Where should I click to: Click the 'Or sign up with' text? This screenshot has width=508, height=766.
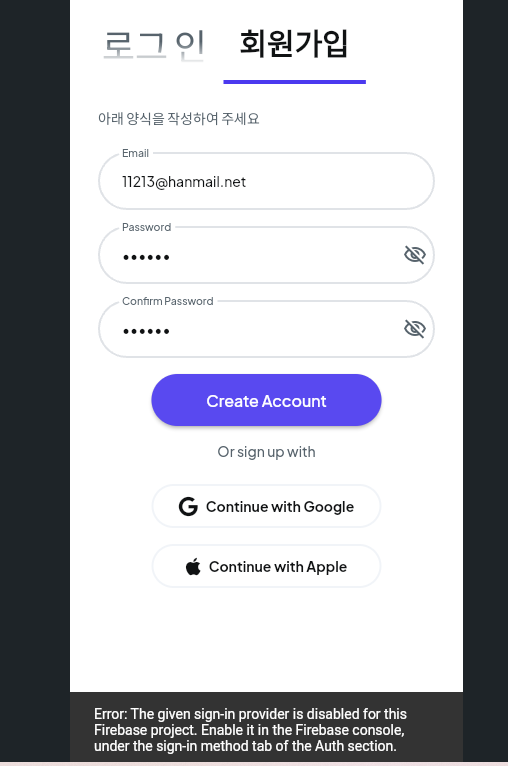click(x=266, y=452)
